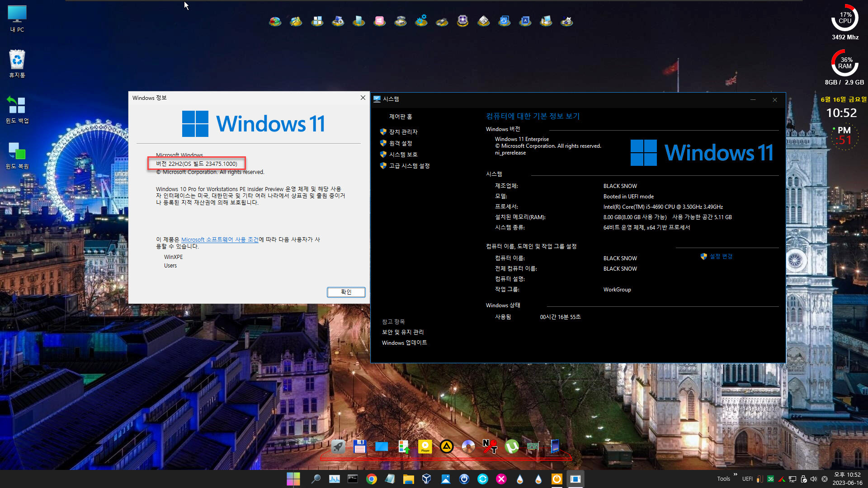Click the orange power icon on taskbar
Image resolution: width=868 pixels, height=488 pixels.
coord(557,479)
